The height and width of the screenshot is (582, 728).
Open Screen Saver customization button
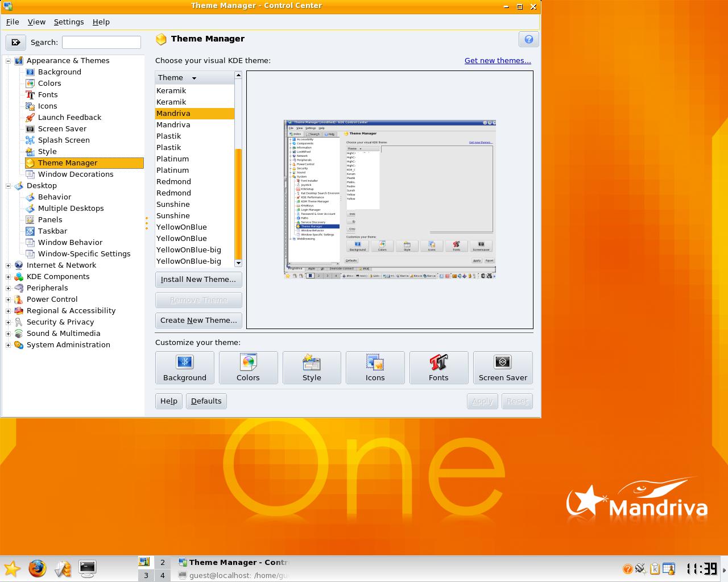503,368
